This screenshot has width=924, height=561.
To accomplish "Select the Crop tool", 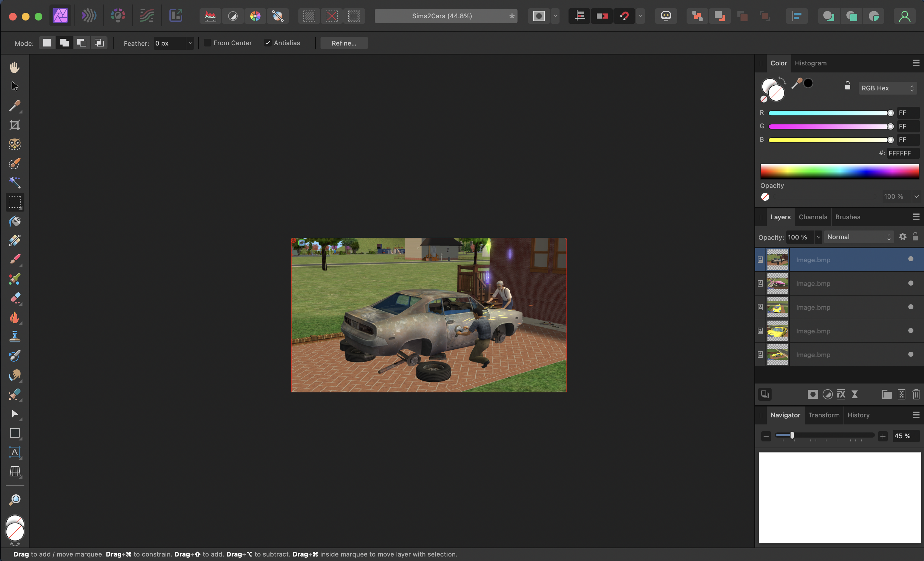I will click(15, 125).
